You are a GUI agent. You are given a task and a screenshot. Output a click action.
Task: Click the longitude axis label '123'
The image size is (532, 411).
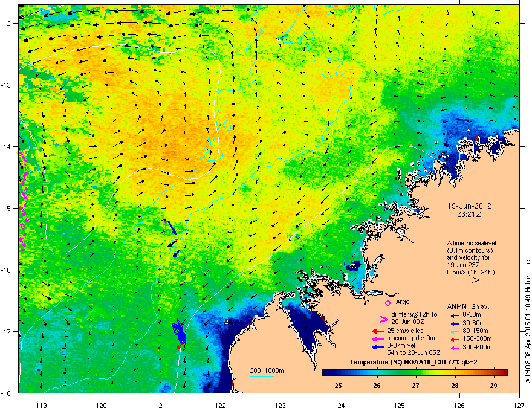coord(281,405)
